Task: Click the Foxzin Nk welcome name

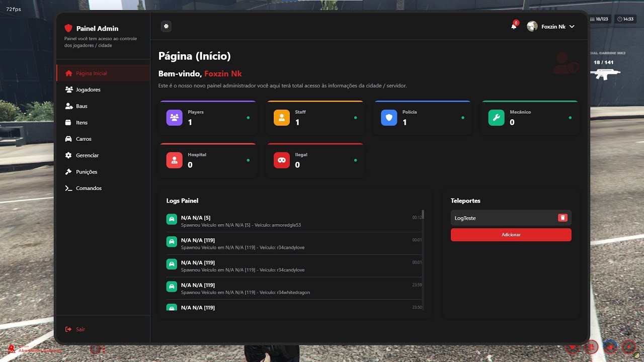Action: pyautogui.click(x=223, y=74)
